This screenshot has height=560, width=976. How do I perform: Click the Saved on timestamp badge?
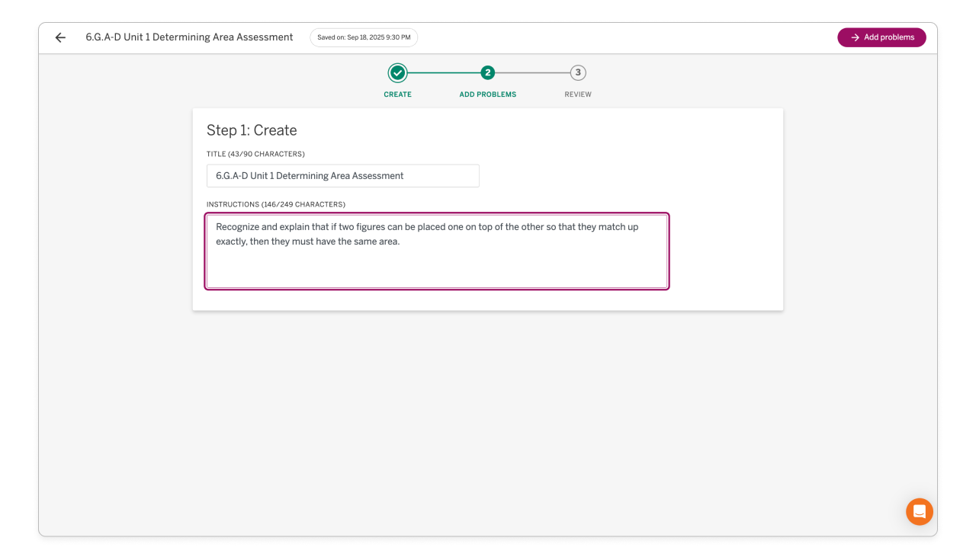coord(364,37)
